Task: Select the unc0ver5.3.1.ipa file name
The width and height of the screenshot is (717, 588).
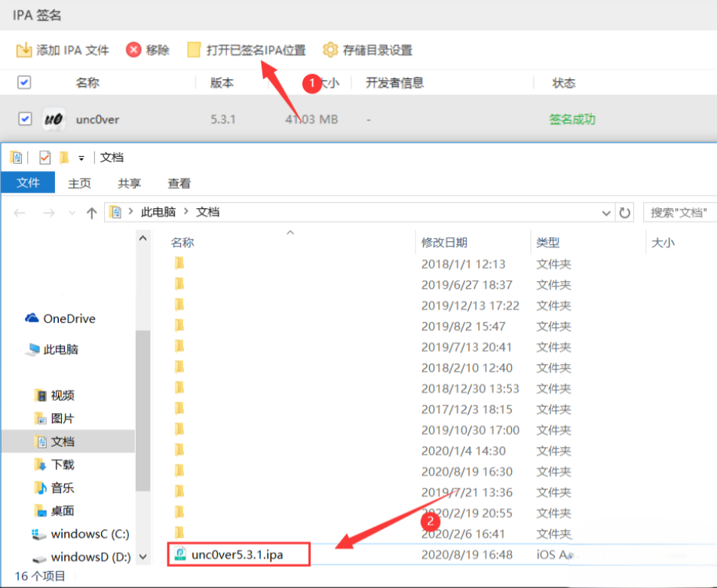Action: click(x=237, y=555)
